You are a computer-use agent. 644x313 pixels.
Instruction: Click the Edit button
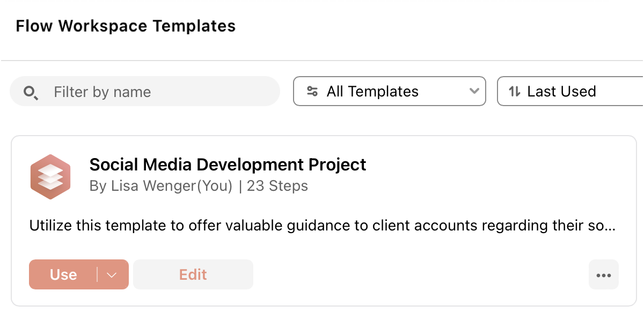click(193, 274)
